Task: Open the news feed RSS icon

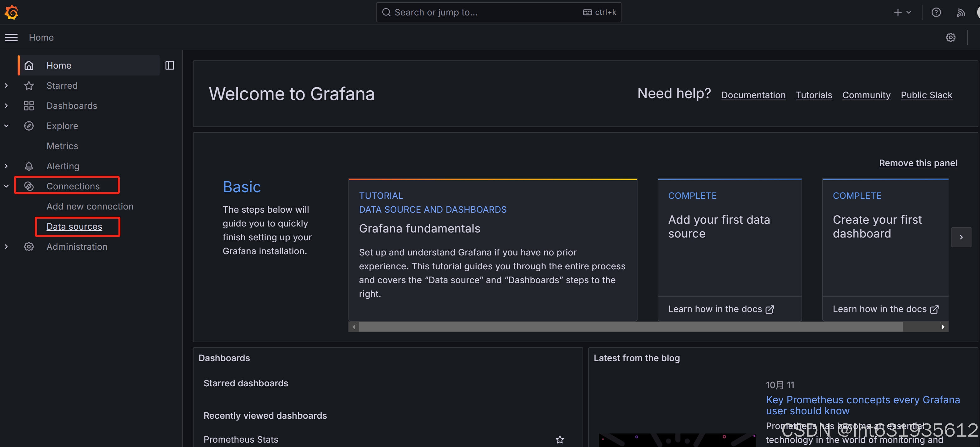Action: coord(961,12)
